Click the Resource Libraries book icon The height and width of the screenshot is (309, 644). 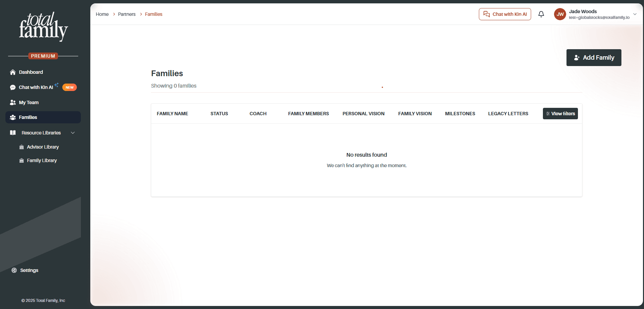point(13,133)
